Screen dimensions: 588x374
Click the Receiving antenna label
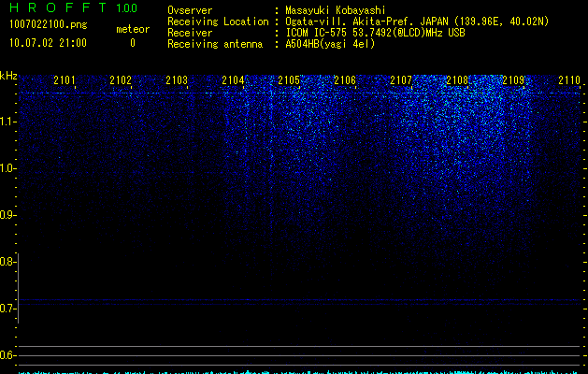click(x=215, y=44)
